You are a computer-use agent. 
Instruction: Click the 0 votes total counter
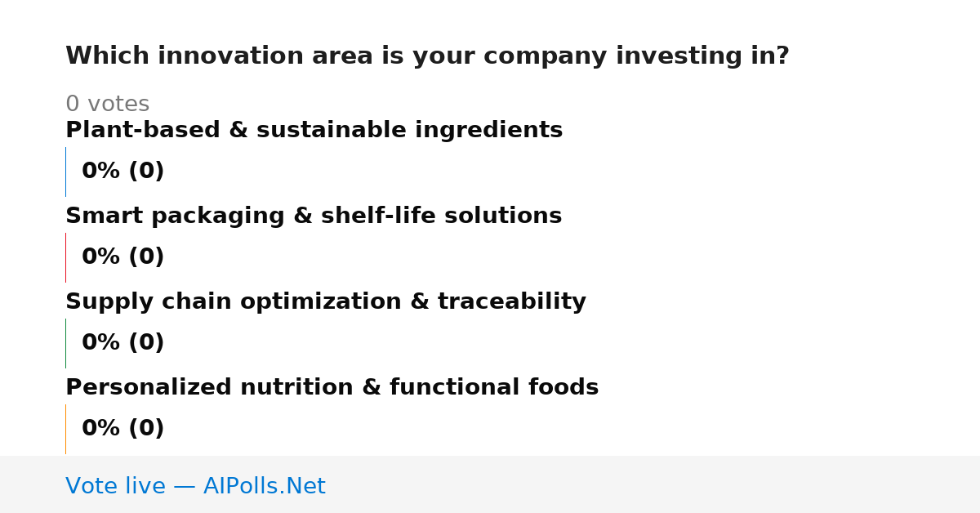(x=107, y=105)
